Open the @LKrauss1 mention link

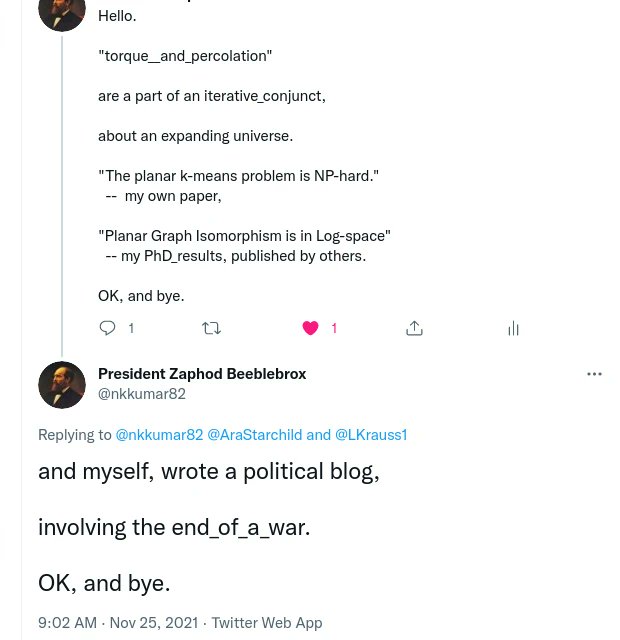[x=371, y=435]
